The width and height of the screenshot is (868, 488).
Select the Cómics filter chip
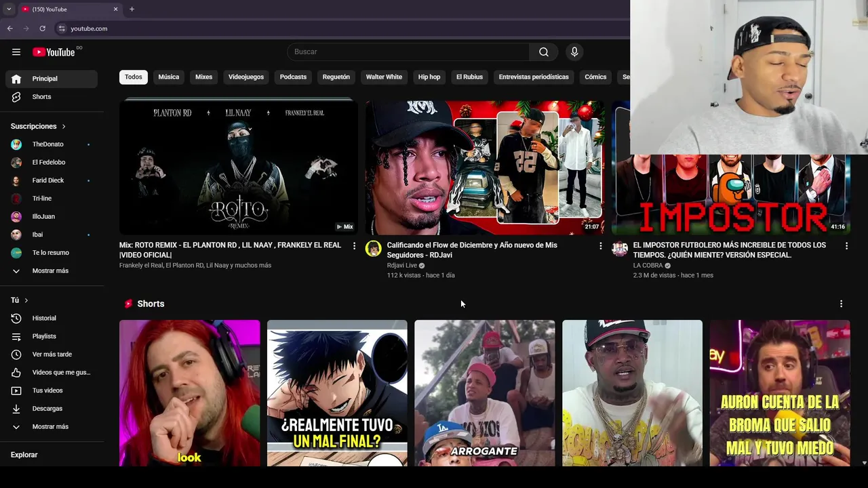click(595, 77)
